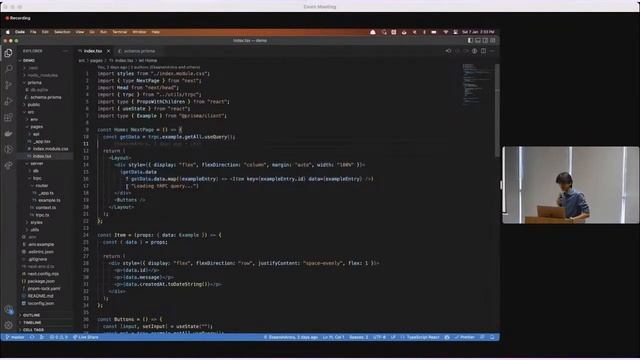Click the Prettier status bar item
This screenshot has width=640, height=360.
(464, 338)
